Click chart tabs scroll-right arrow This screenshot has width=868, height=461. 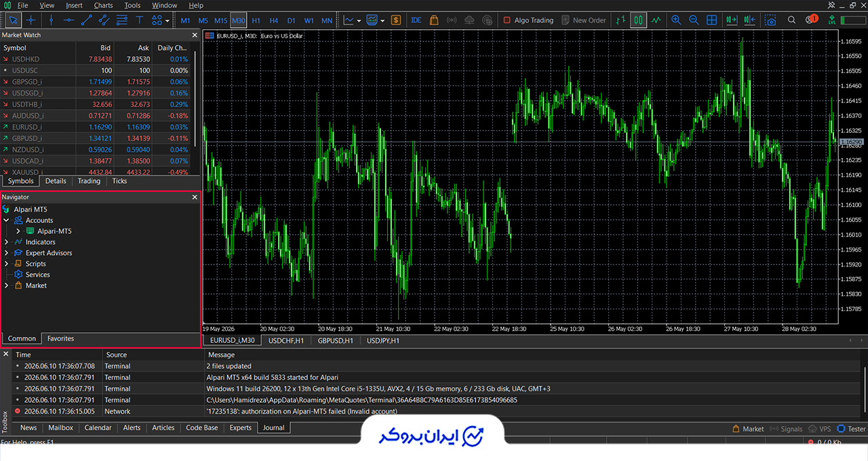(863, 340)
